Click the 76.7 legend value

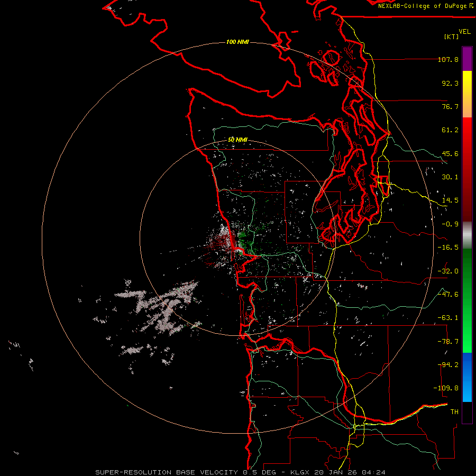(x=450, y=106)
